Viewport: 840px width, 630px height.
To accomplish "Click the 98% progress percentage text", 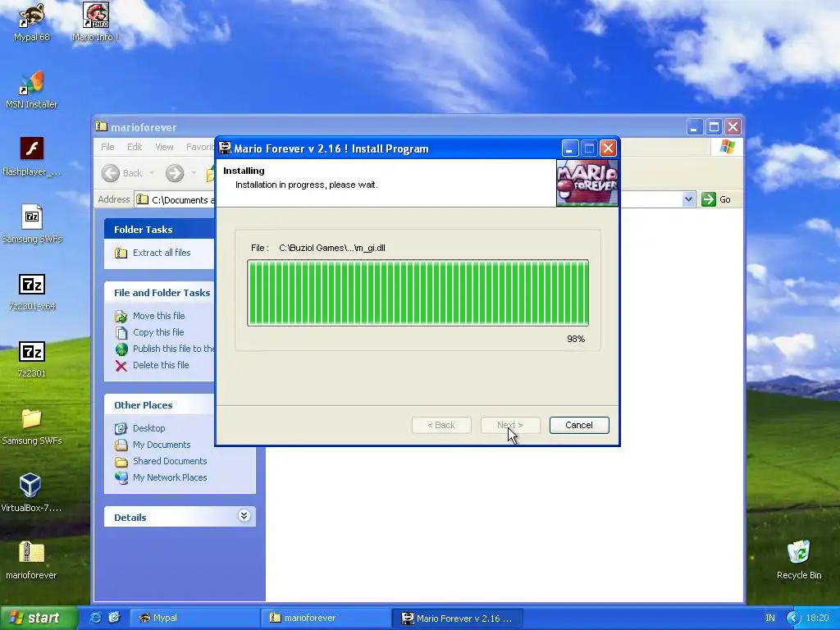I will [576, 339].
